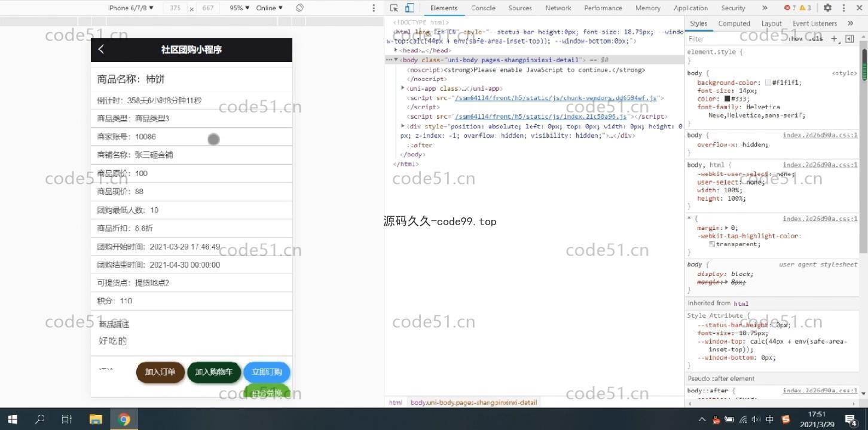Toggle .cls element classes

[x=817, y=39]
